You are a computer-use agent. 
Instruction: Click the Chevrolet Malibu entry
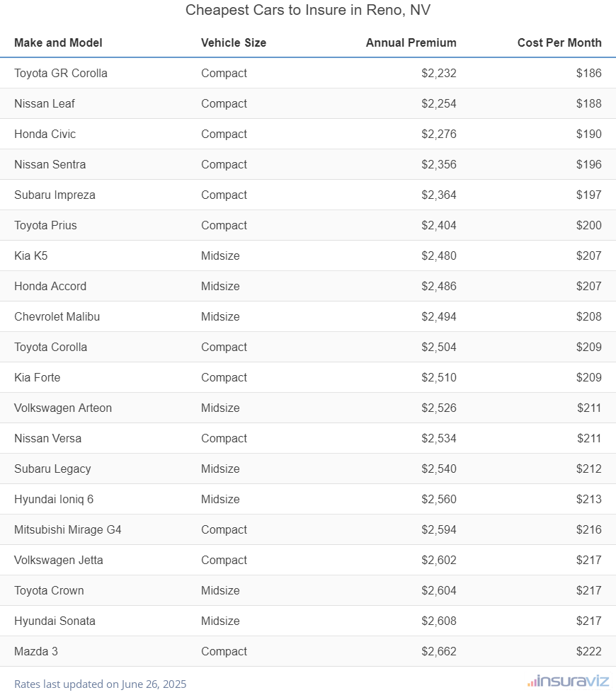[x=57, y=316]
